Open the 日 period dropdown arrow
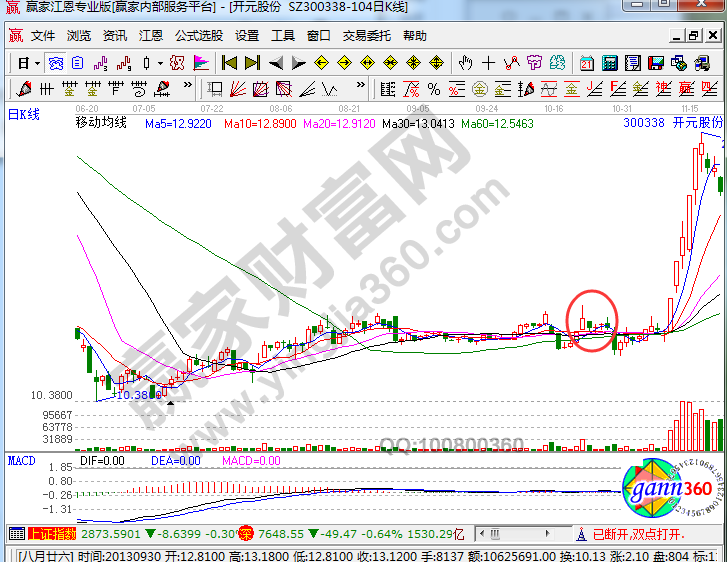This screenshot has height=562, width=727. tap(38, 62)
